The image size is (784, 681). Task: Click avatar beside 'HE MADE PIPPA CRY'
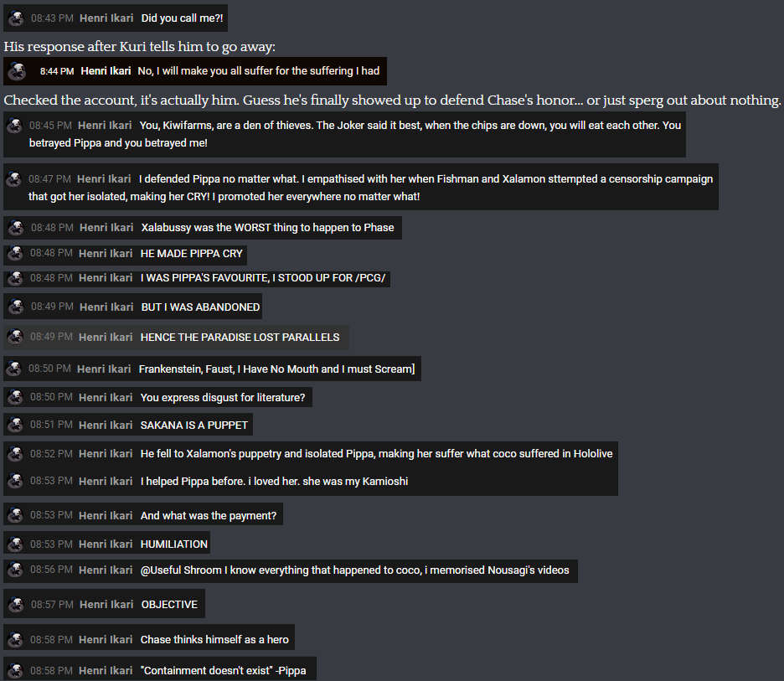(x=15, y=254)
